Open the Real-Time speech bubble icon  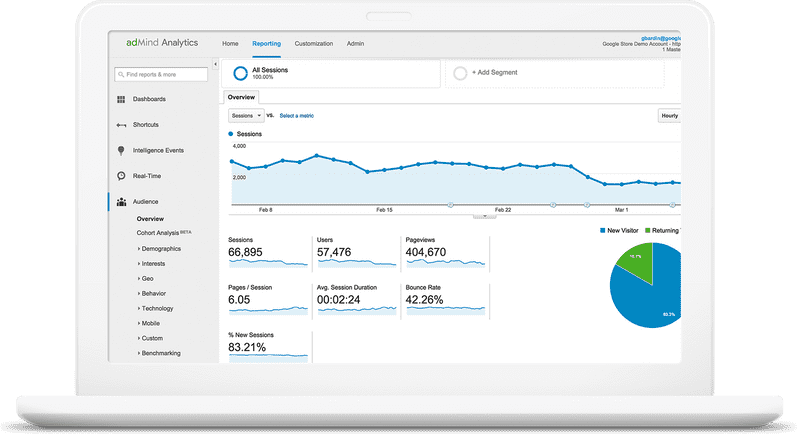pyautogui.click(x=121, y=176)
